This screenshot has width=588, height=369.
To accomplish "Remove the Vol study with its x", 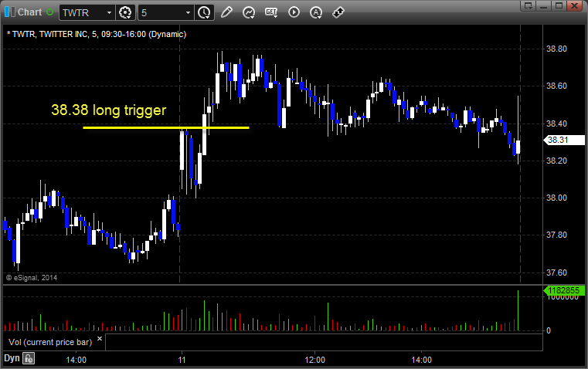I will pyautogui.click(x=100, y=339).
